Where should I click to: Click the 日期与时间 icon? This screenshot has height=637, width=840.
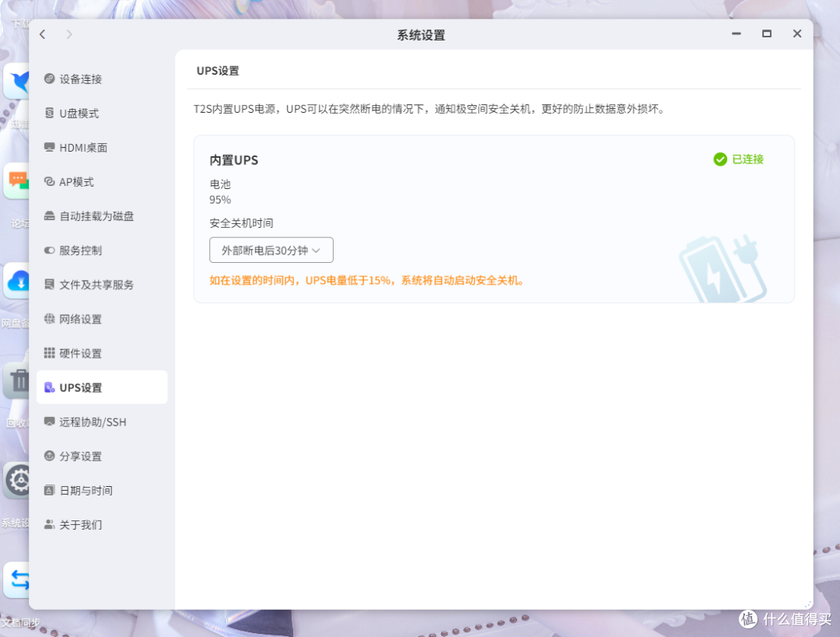tap(49, 490)
